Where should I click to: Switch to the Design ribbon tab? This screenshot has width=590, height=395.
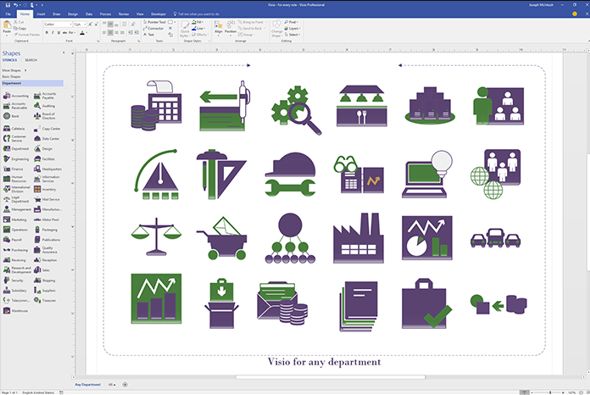(x=73, y=14)
